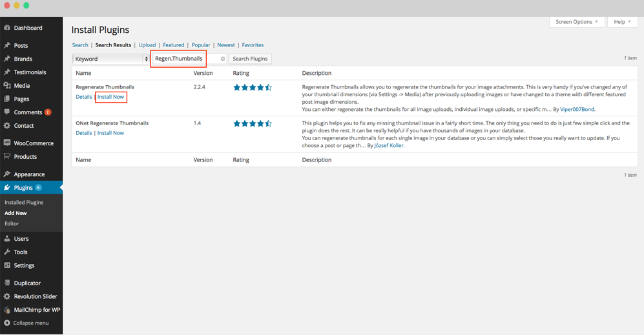Open Details for ONet Regenerate Thumbnails

click(83, 133)
